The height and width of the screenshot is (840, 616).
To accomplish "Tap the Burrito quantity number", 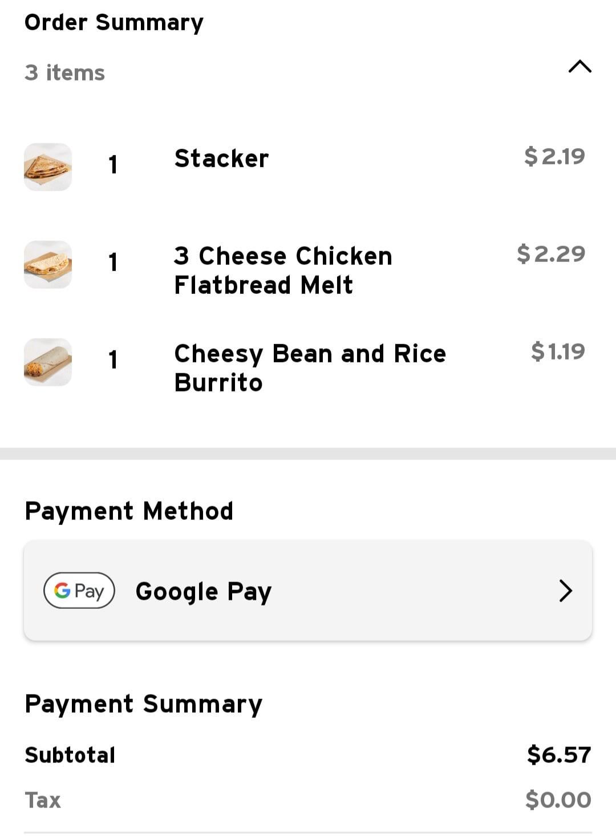I will (x=113, y=360).
